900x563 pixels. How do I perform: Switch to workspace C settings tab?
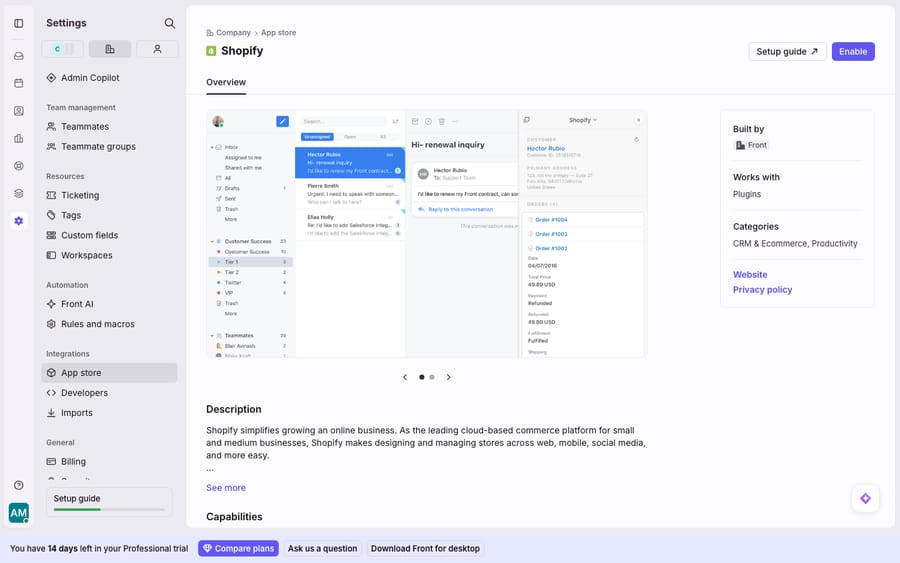pos(62,49)
